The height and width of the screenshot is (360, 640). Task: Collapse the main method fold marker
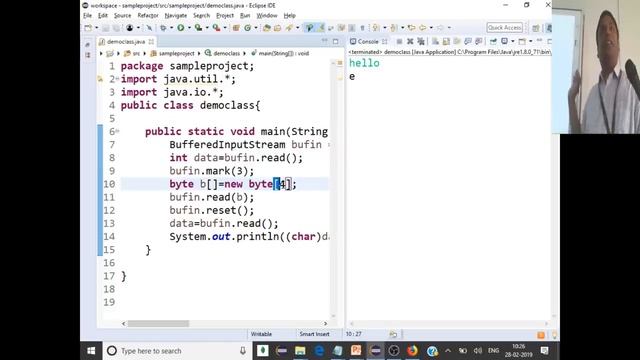coord(117,131)
